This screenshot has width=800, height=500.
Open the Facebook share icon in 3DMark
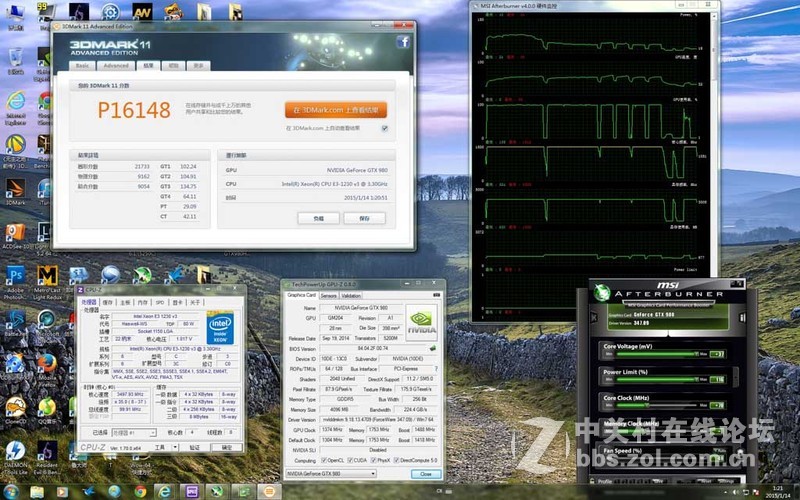[403, 41]
